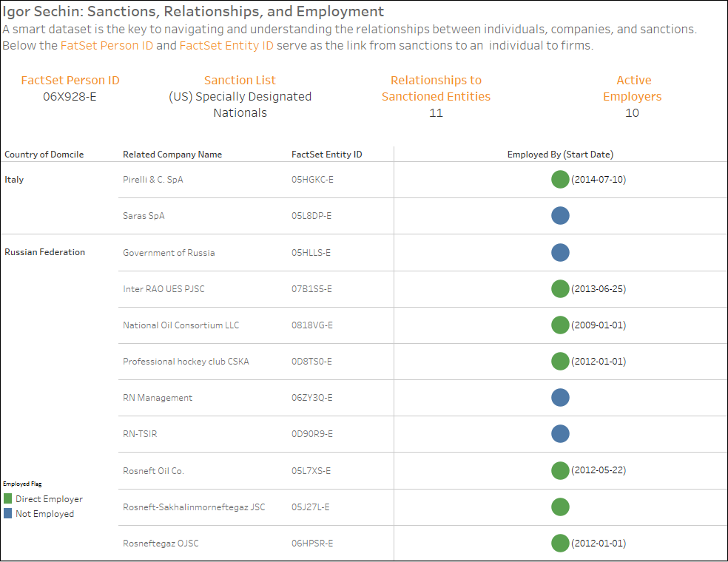Select Professional hockey club CSKA green circle
Image resolution: width=728 pixels, height=562 pixels.
tap(560, 361)
